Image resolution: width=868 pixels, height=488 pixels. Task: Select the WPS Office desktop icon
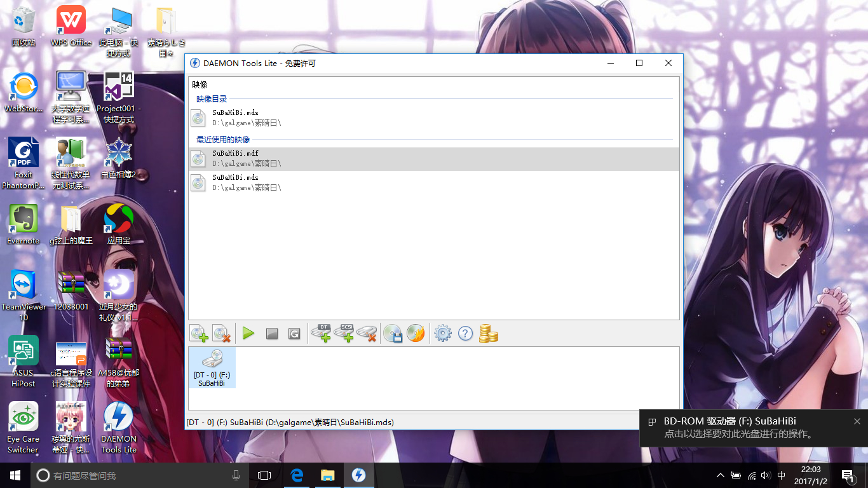click(x=71, y=26)
